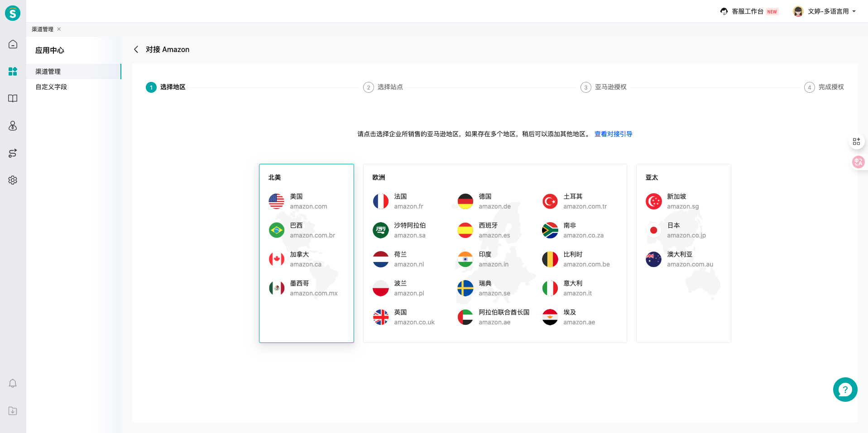
Task: Click step 1 选择地区
Action: [x=166, y=87]
